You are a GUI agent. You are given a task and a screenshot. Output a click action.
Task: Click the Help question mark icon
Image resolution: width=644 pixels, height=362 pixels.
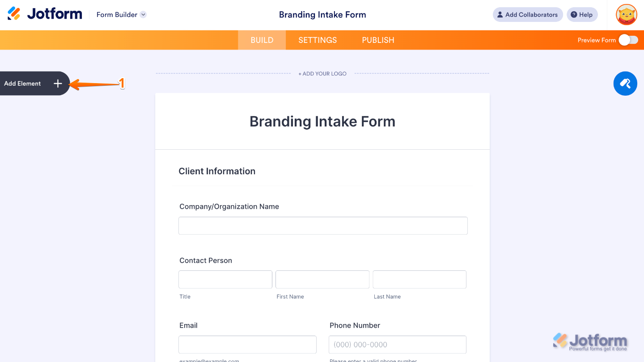click(x=574, y=14)
